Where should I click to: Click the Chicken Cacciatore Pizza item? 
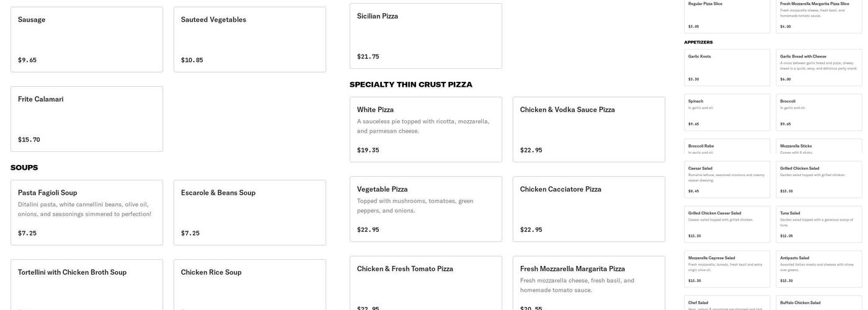point(588,209)
